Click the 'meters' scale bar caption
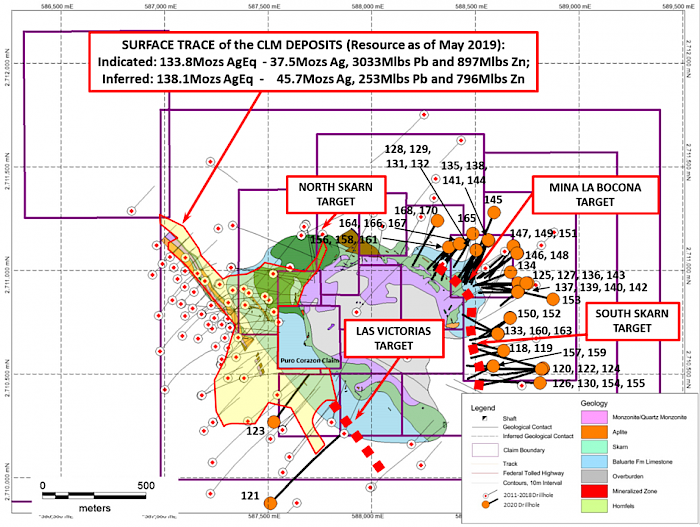The image size is (700, 527). [x=95, y=508]
